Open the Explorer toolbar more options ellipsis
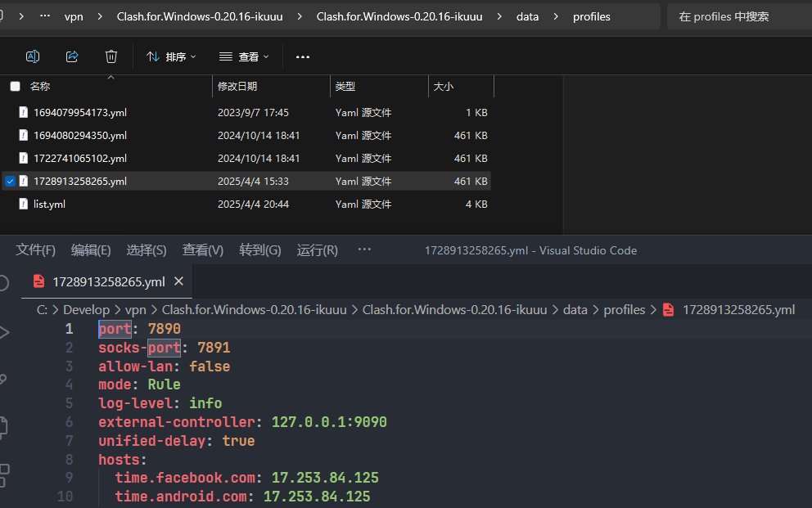 302,57
